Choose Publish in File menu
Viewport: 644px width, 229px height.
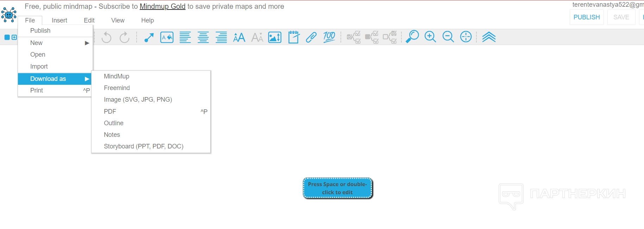point(55,31)
